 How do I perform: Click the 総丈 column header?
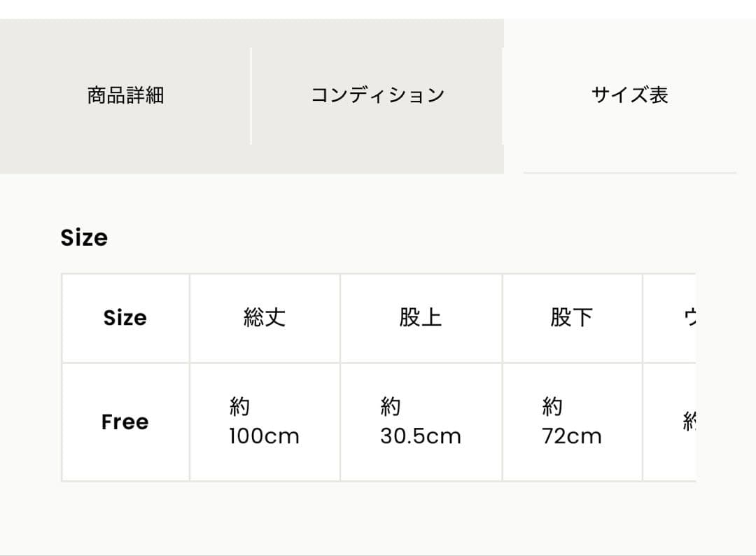tap(264, 318)
